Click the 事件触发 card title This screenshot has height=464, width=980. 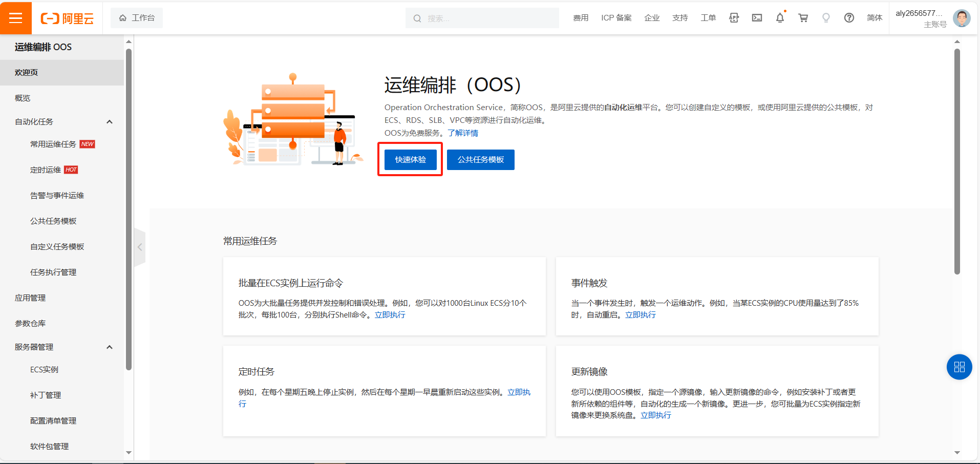(x=589, y=283)
